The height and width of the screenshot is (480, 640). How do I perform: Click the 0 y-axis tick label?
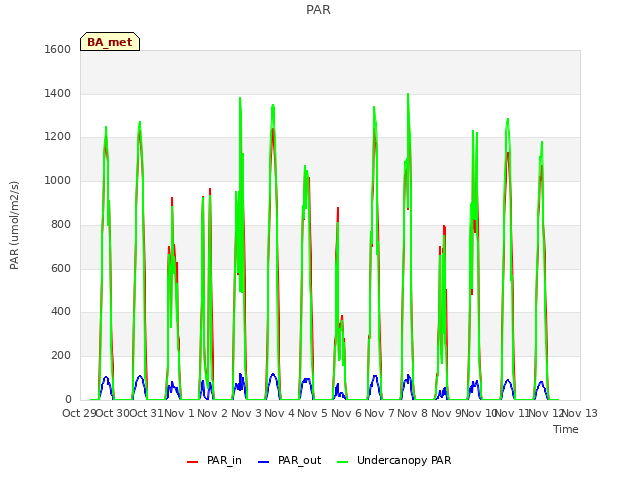(x=68, y=399)
